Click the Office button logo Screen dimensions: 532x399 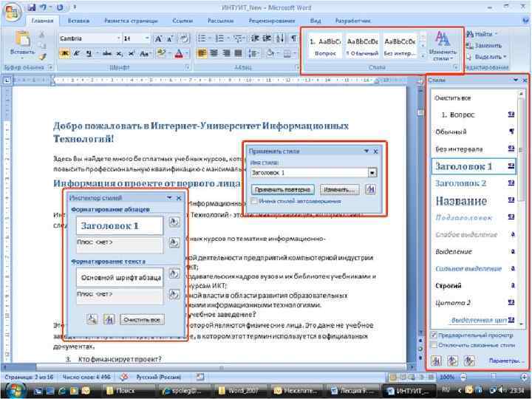click(x=13, y=13)
